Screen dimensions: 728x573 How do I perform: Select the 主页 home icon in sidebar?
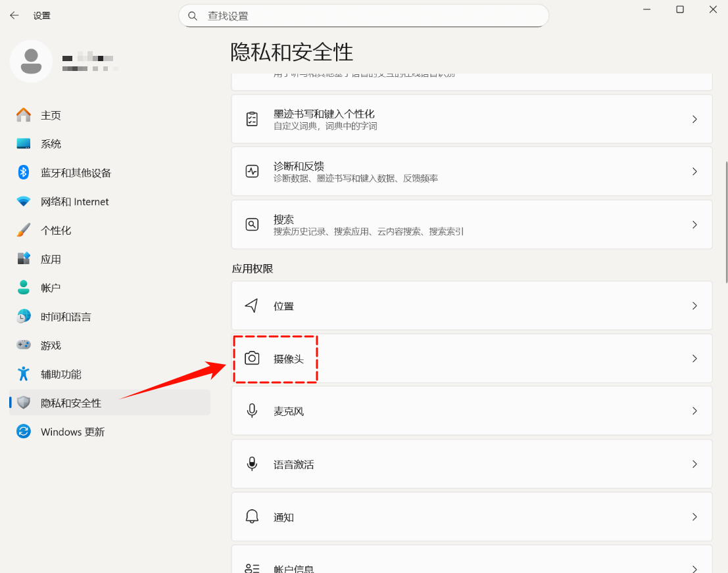(x=22, y=115)
